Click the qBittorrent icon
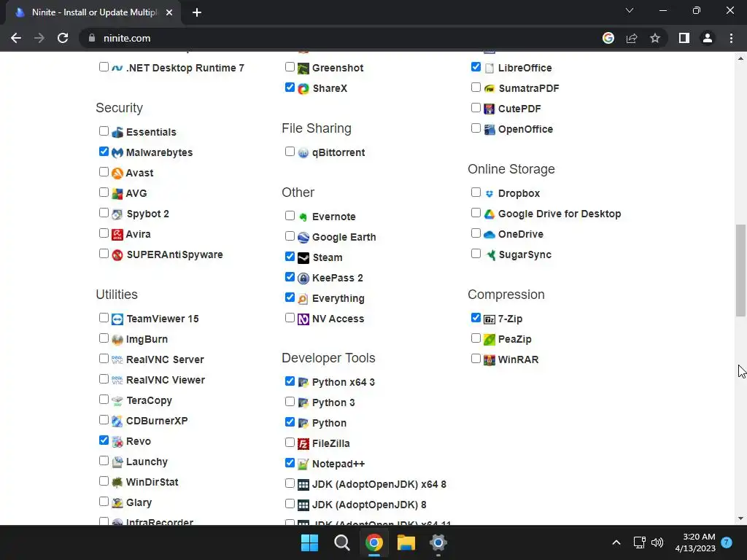The height and width of the screenshot is (560, 747). [x=303, y=153]
